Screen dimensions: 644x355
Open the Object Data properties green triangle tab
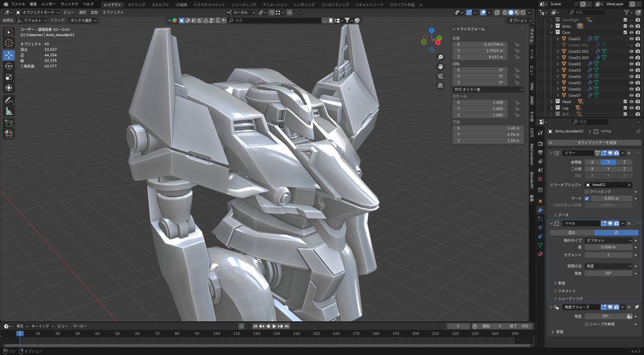540,245
